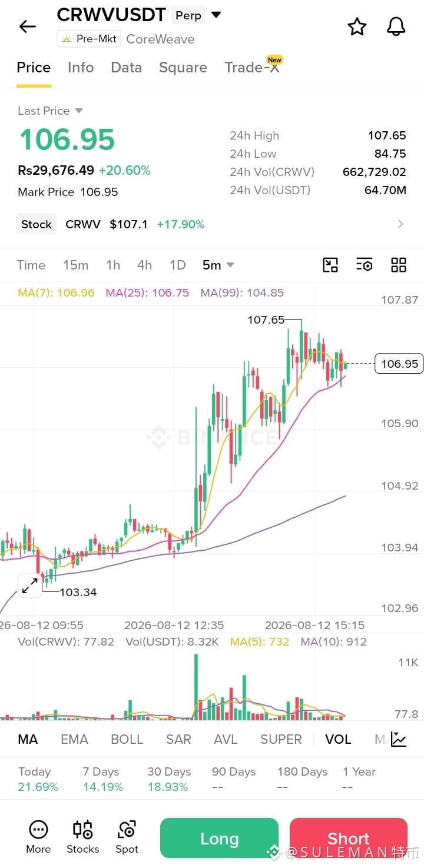
Task: Tap the MA(99): 104.85 legend
Action: (242, 292)
